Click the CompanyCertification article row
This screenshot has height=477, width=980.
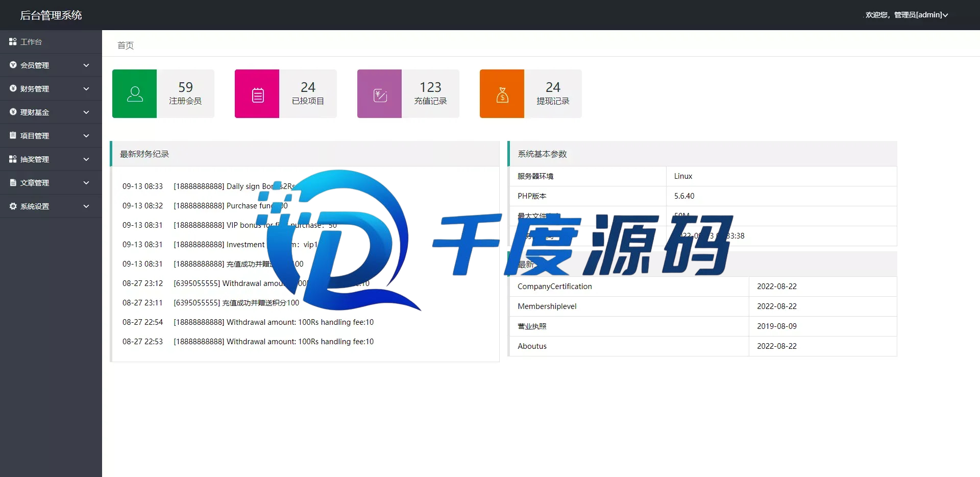click(x=703, y=287)
